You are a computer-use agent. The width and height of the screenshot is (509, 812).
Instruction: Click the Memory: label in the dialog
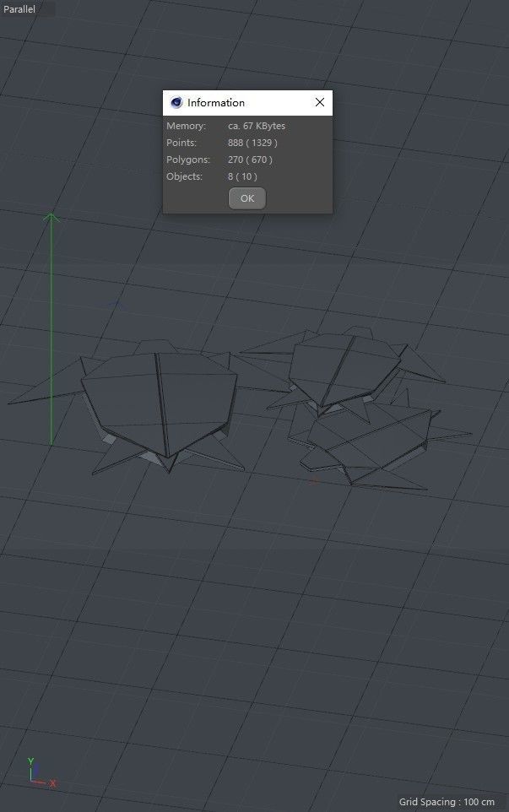[186, 126]
